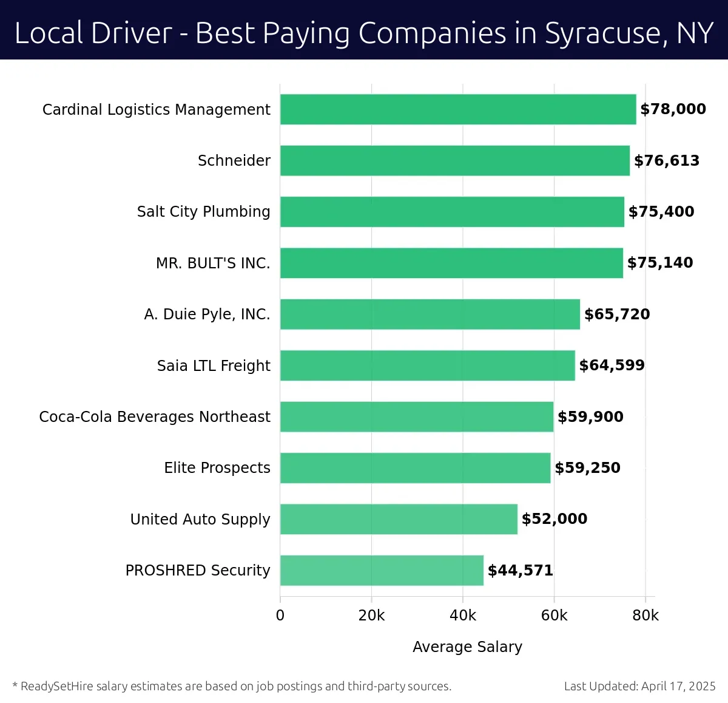The width and height of the screenshot is (728, 703).
Task: Click the 80k axis tick label
Action: (x=645, y=616)
